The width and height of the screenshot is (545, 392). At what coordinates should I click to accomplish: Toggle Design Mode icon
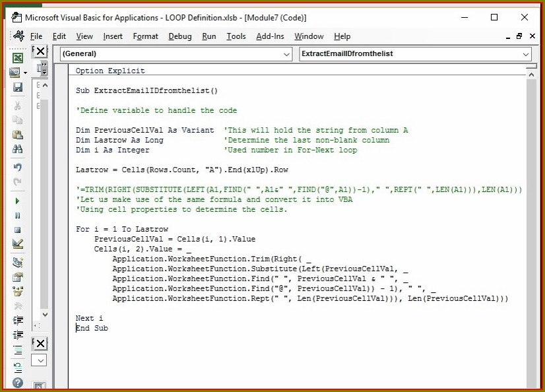tap(18, 244)
